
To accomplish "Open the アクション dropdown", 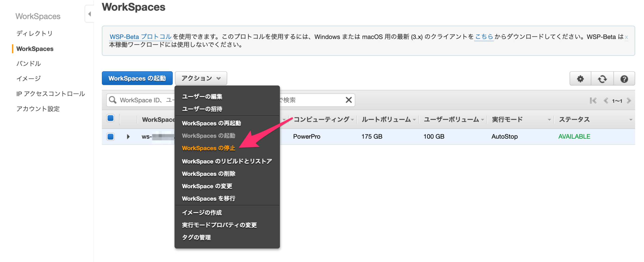I will tap(200, 78).
